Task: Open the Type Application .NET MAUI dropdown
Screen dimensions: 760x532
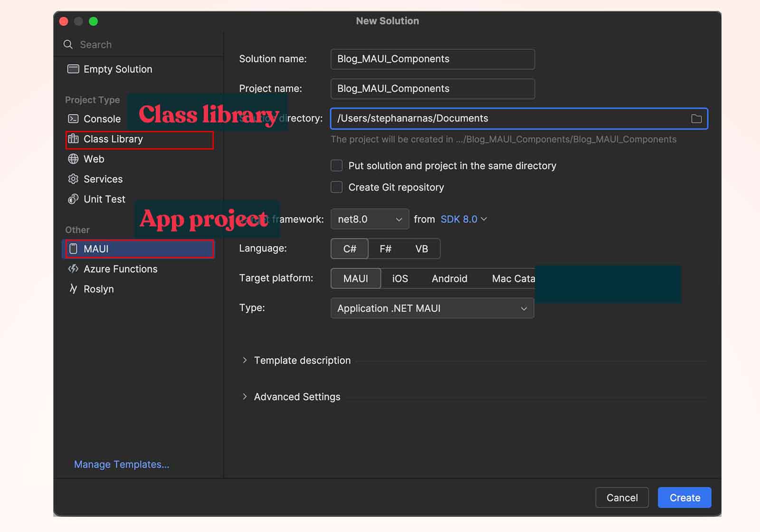Action: [x=432, y=308]
